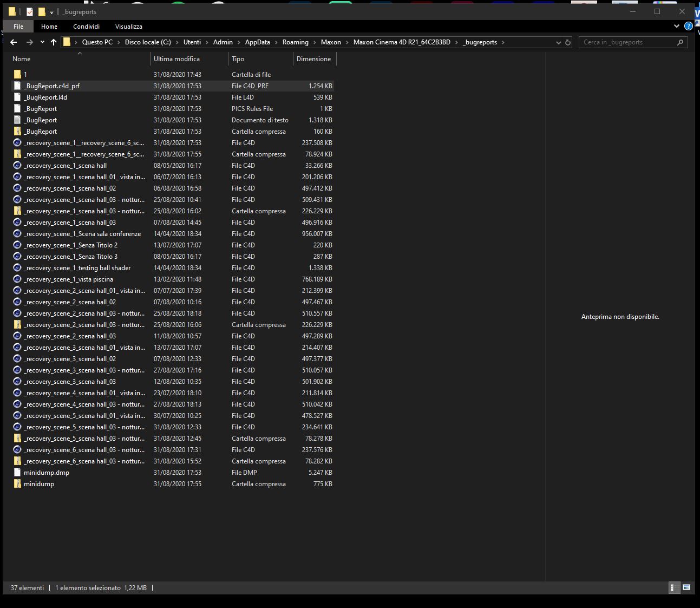Viewport: 700px width, 608px height.
Task: Click file icon of minidump.dmp
Action: click(17, 472)
